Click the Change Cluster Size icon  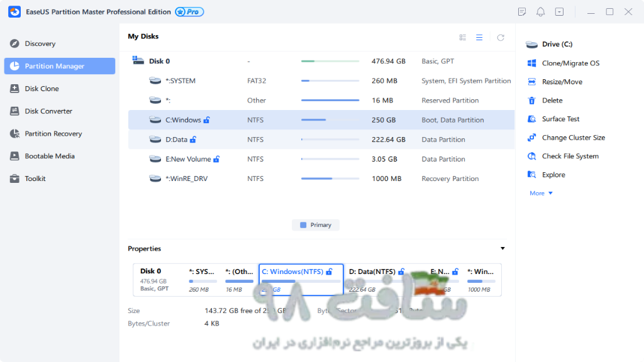click(531, 138)
